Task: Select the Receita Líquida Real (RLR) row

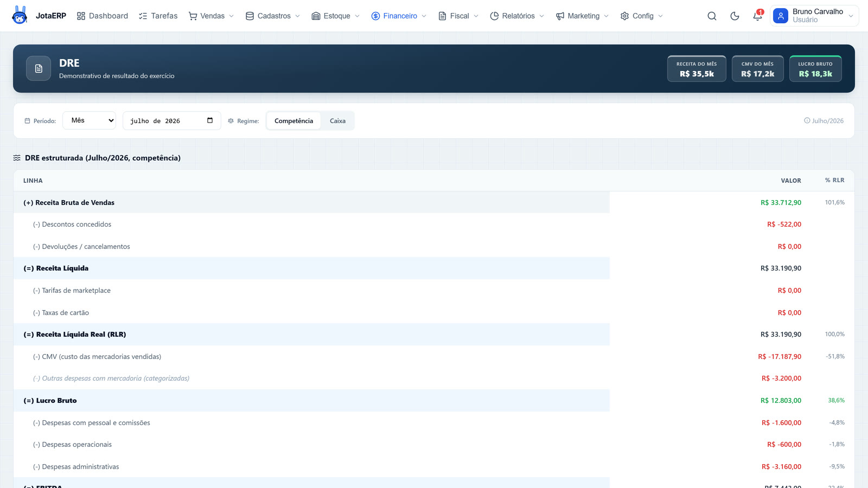Action: (433, 335)
